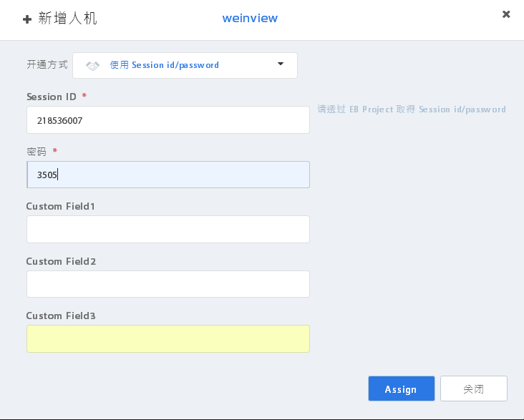
Task: Click the red asterisk beside Session ID
Action: [x=84, y=96]
